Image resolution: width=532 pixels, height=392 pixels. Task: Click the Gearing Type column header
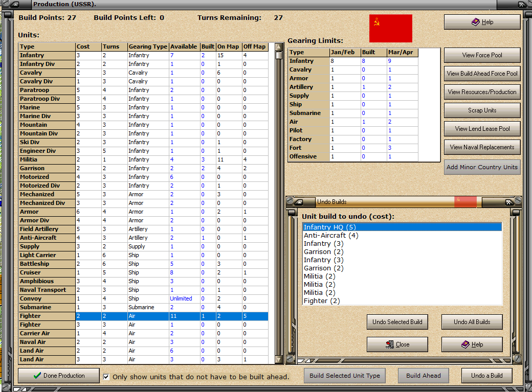pos(148,47)
